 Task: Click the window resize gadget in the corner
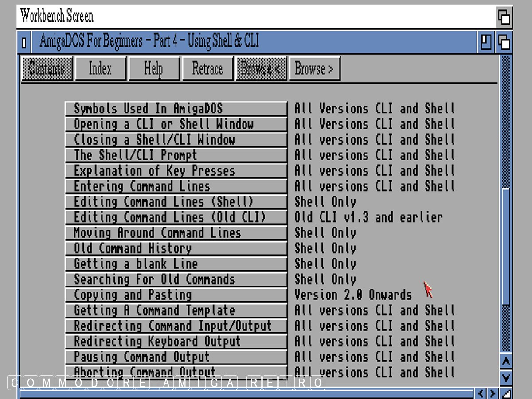pos(506,393)
